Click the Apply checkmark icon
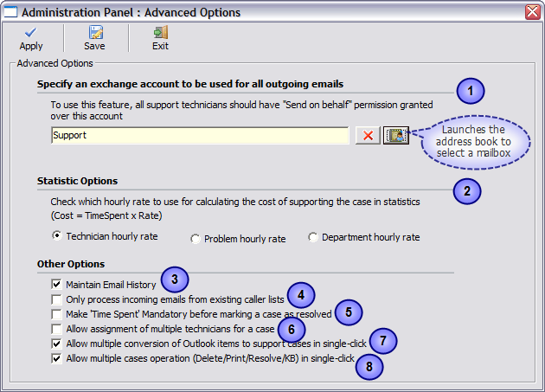This screenshot has width=545, height=392. 30,32
